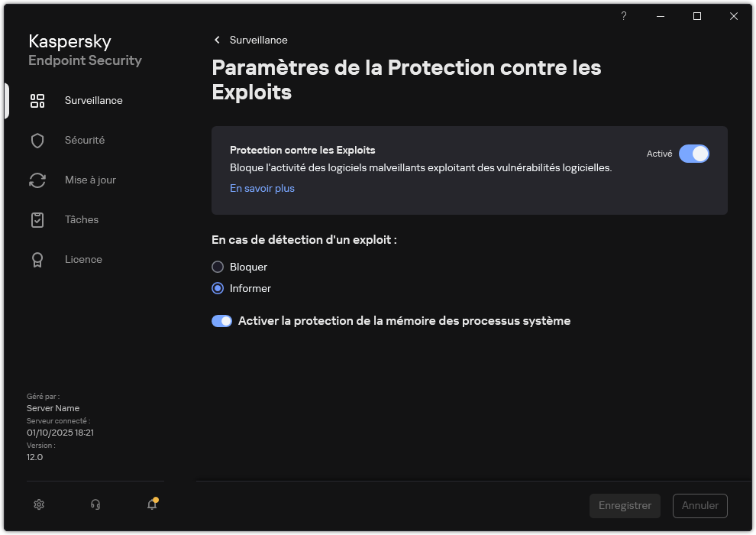Open Mise à jour from the sidebar
The height and width of the screenshot is (535, 756).
[37, 180]
